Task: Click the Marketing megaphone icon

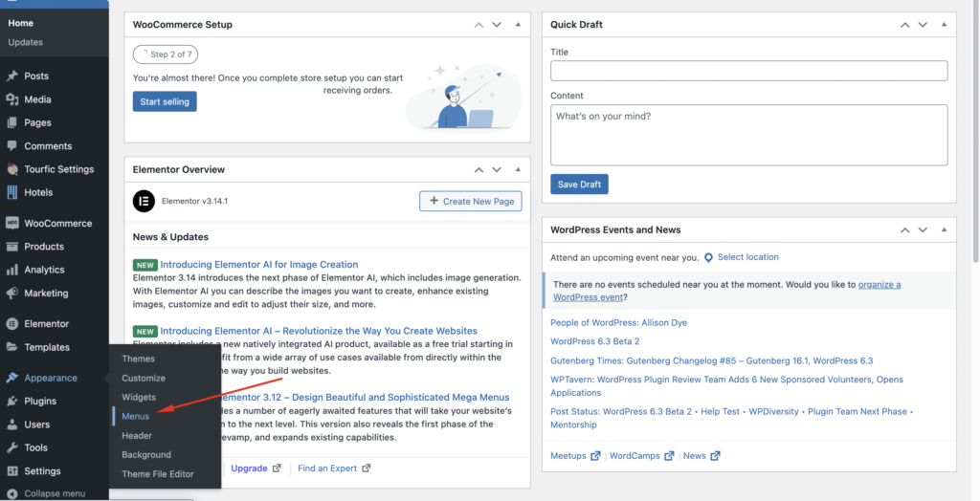Action: point(11,293)
